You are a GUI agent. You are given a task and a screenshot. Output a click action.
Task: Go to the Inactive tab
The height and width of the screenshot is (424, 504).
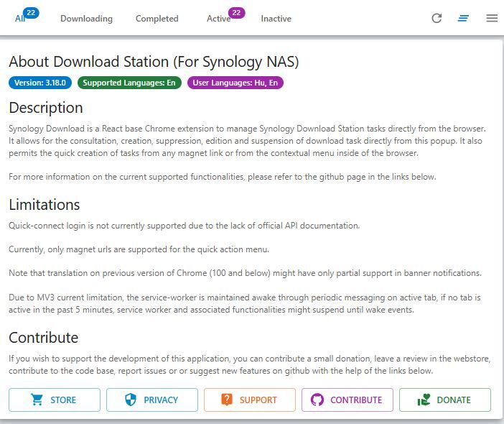point(276,19)
